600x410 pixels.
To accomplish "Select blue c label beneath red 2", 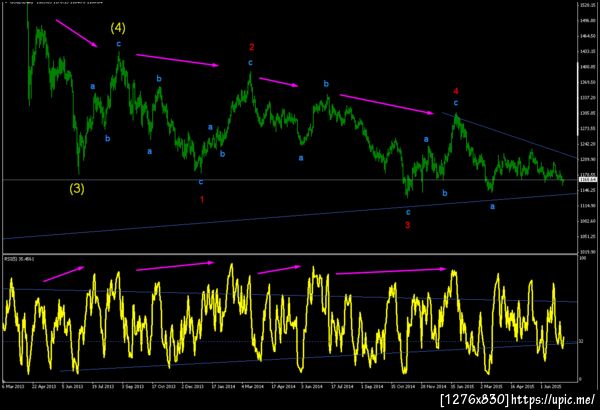I will point(250,62).
